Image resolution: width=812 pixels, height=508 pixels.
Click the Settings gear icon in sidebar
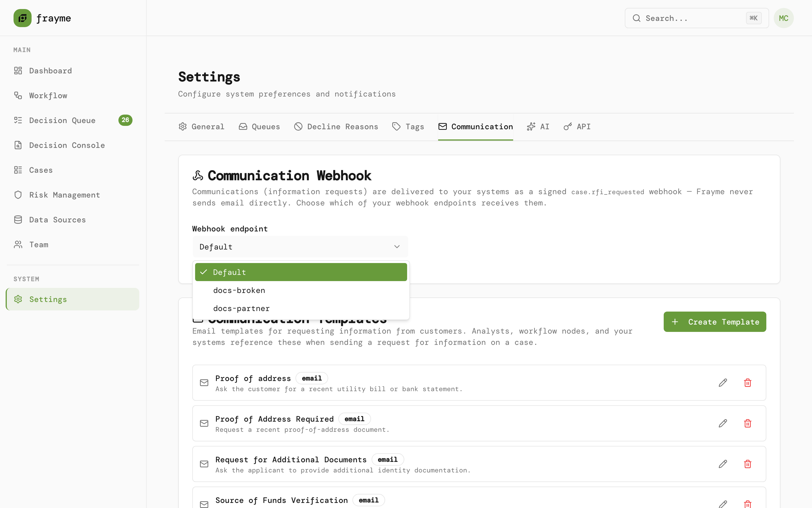(x=18, y=299)
